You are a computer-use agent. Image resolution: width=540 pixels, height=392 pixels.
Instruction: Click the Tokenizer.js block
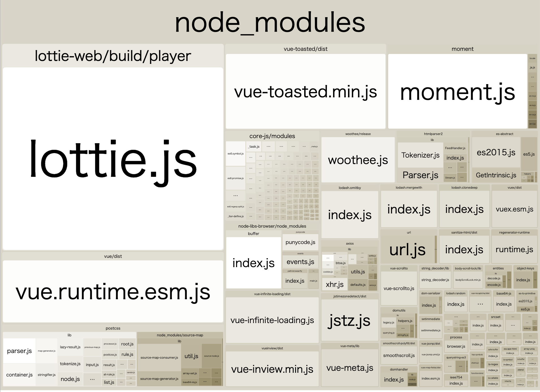(x=420, y=155)
